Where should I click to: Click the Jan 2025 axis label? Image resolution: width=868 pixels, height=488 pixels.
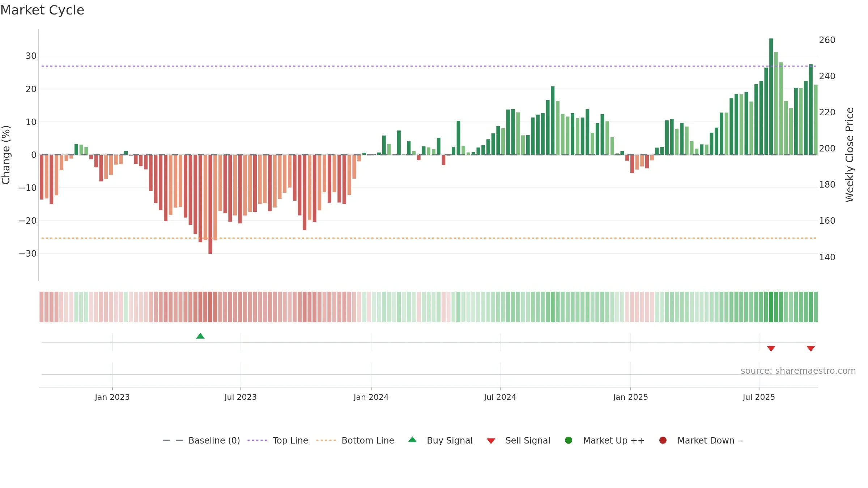click(630, 397)
